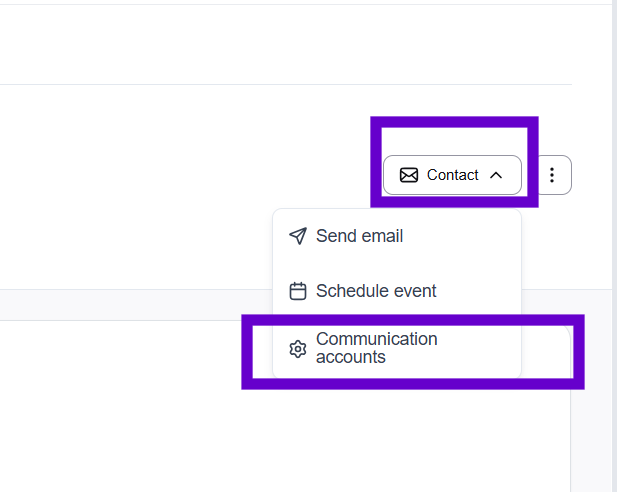617x492 pixels.
Task: Open the three-dot more options menu
Action: click(552, 175)
